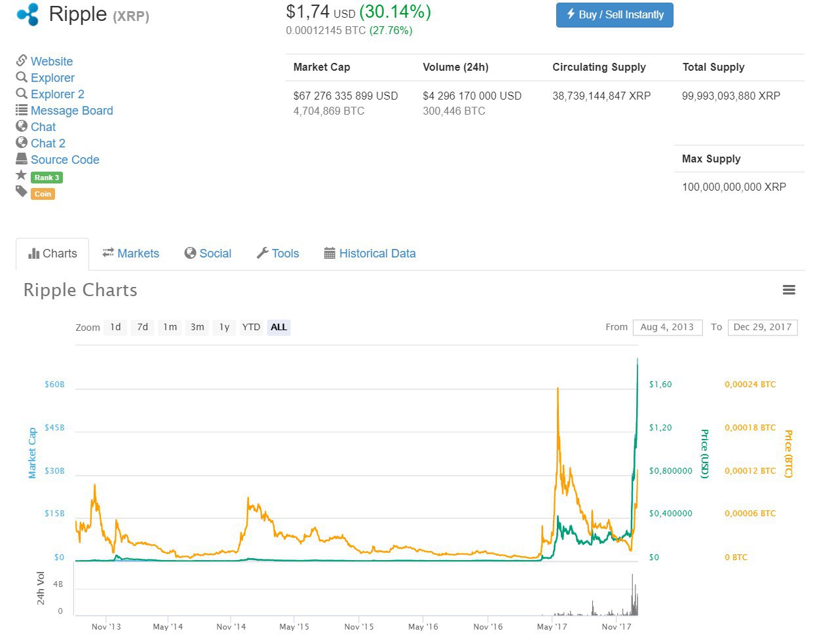Click the star icon next to Rank 3
836x644 pixels.
tap(21, 175)
